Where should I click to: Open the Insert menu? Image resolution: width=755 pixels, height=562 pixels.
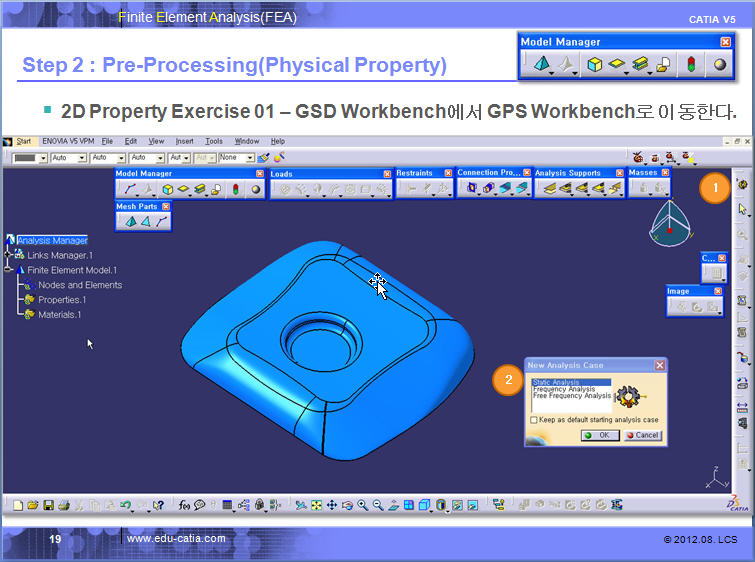tap(184, 141)
